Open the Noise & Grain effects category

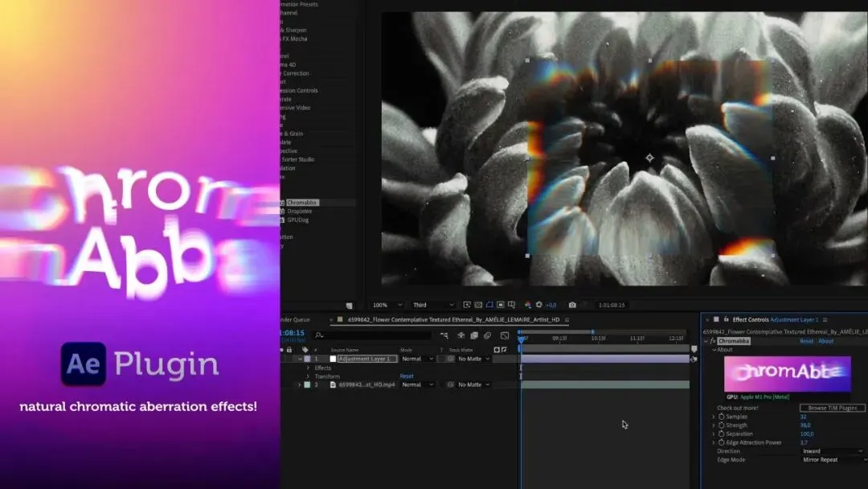(293, 134)
